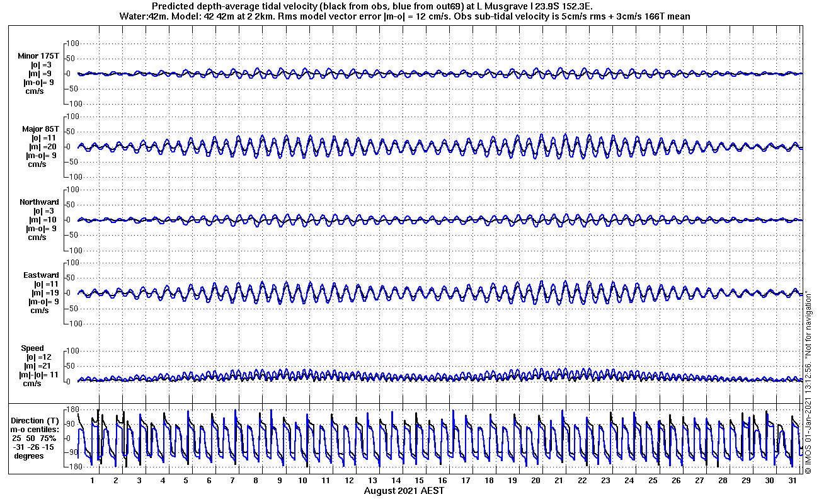Click day tick label '20' on the x-axis
Screen dimensions: 819x504
[536, 481]
